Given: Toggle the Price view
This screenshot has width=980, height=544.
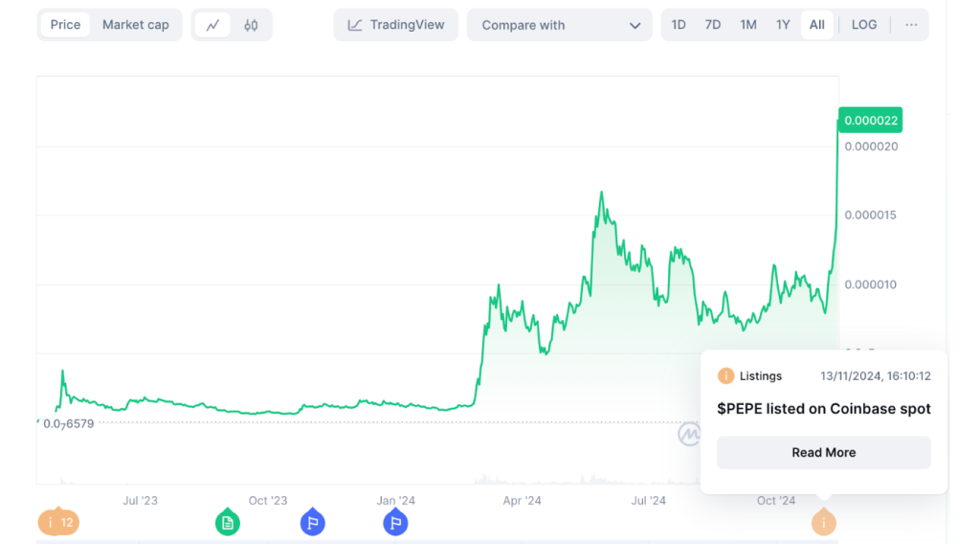Looking at the screenshot, I should click(65, 25).
